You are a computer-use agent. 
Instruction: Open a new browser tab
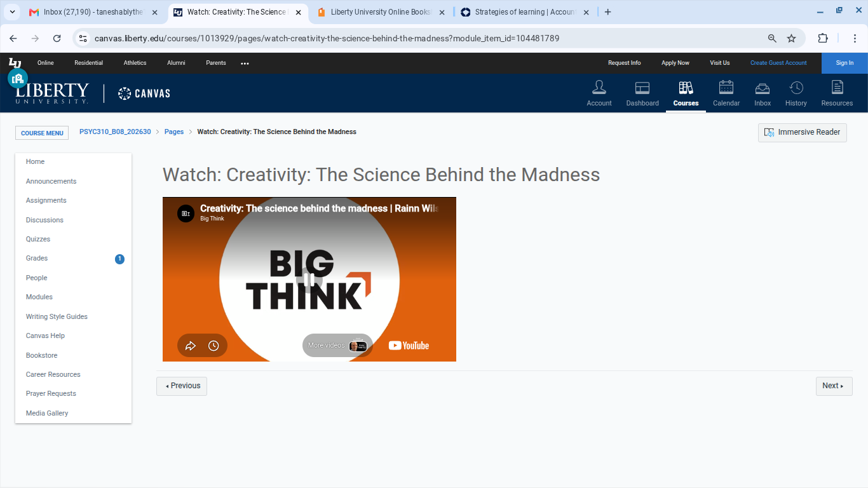coord(607,12)
